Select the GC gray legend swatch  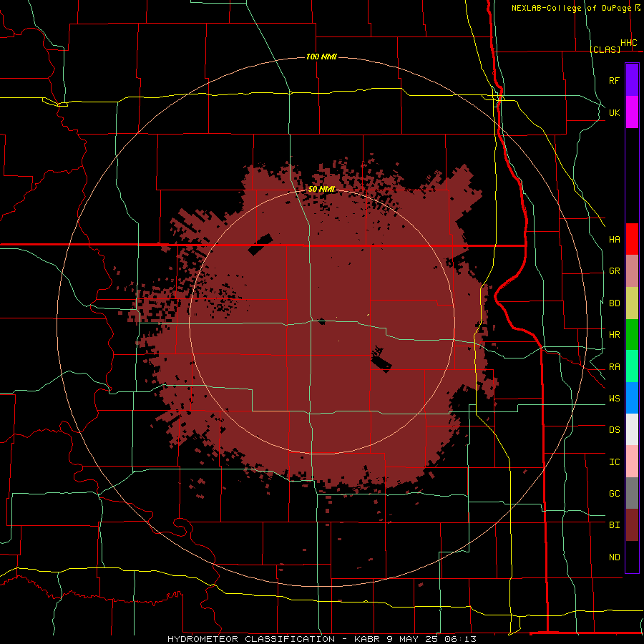coord(632,493)
